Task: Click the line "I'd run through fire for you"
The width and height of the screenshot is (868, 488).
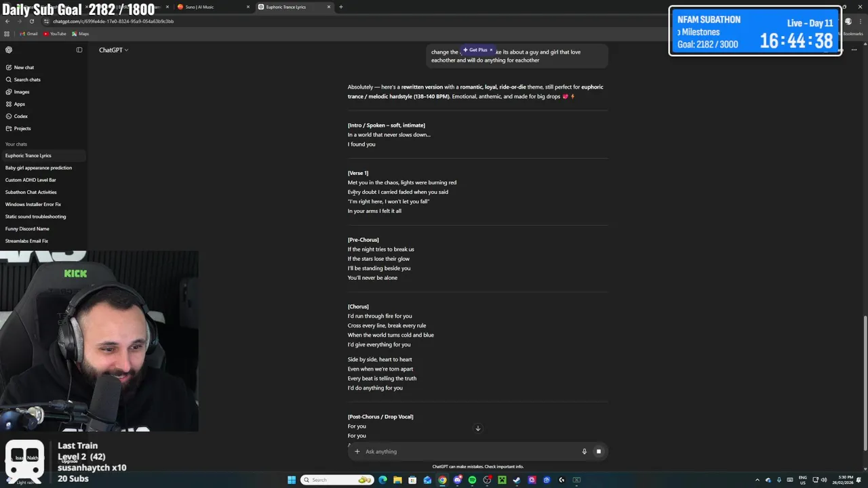Action: click(x=380, y=316)
